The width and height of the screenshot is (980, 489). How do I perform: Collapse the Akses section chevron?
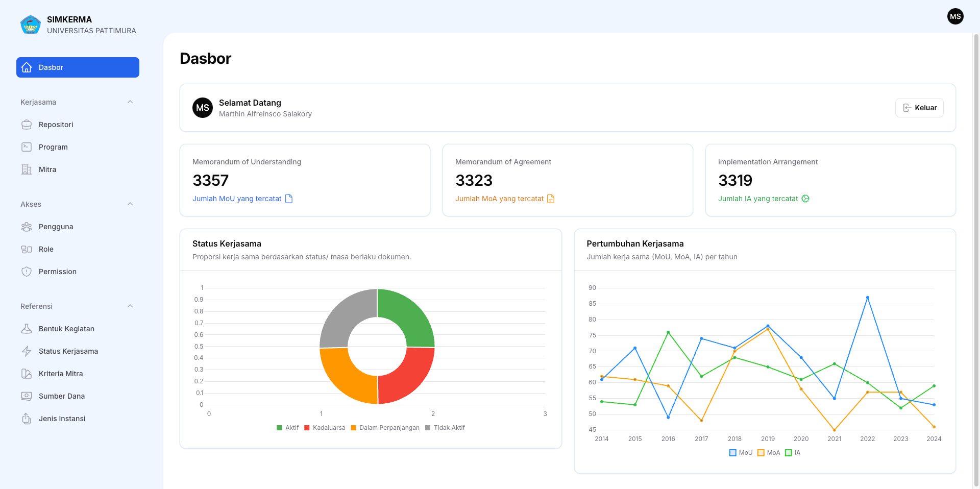click(x=131, y=204)
